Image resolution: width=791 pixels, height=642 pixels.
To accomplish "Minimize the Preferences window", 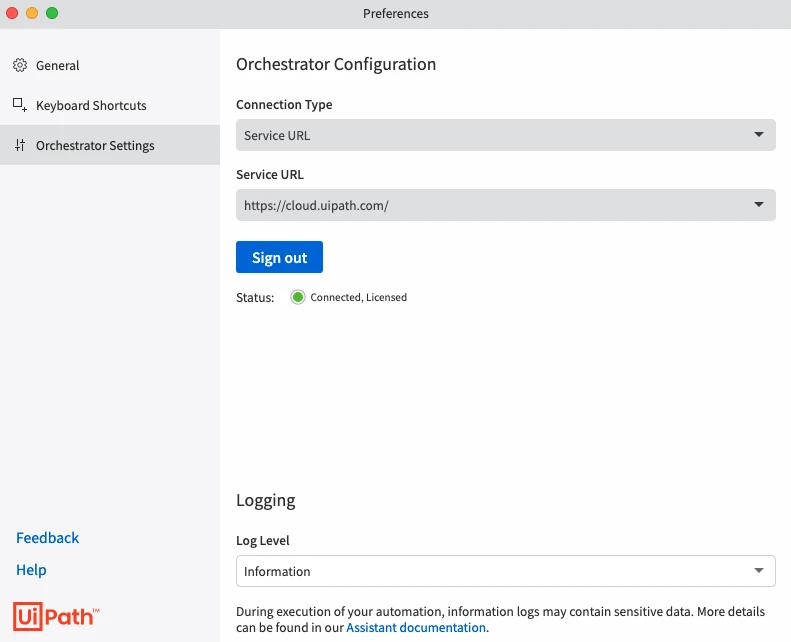I will 32,13.
